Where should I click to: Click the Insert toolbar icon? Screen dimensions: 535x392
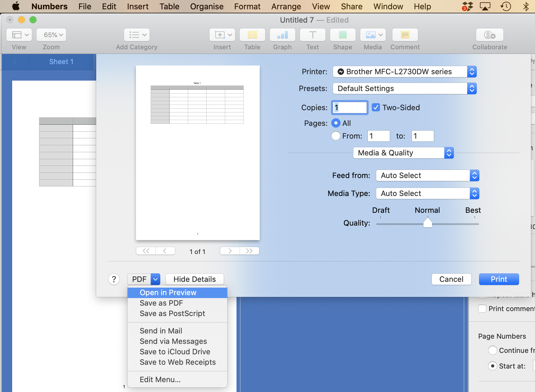pos(222,35)
